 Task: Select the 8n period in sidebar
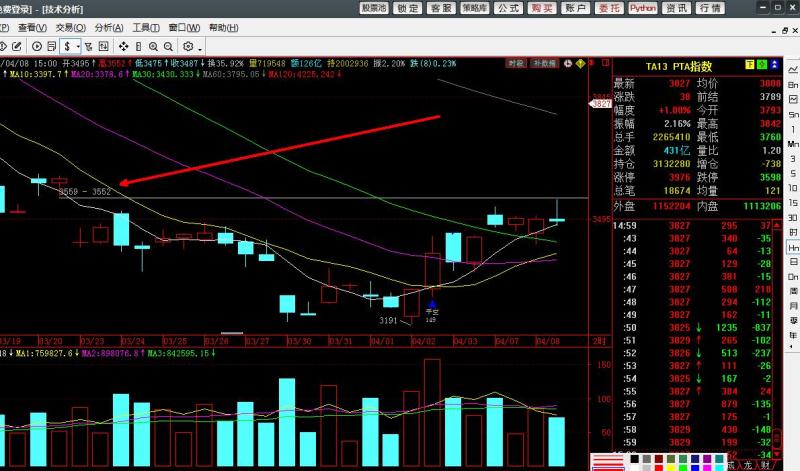793,85
